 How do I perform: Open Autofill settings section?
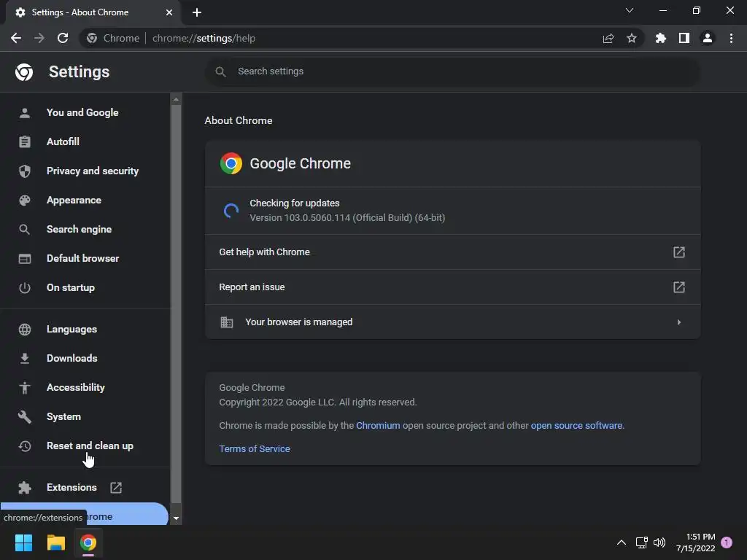click(63, 141)
